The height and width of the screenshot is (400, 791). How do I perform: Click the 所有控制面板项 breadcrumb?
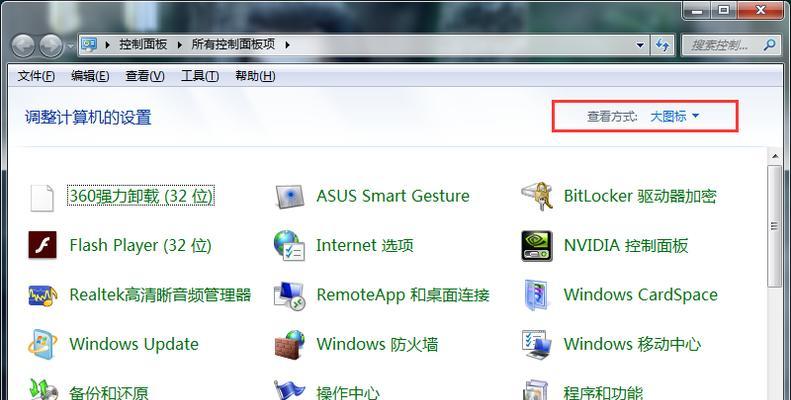(234, 44)
